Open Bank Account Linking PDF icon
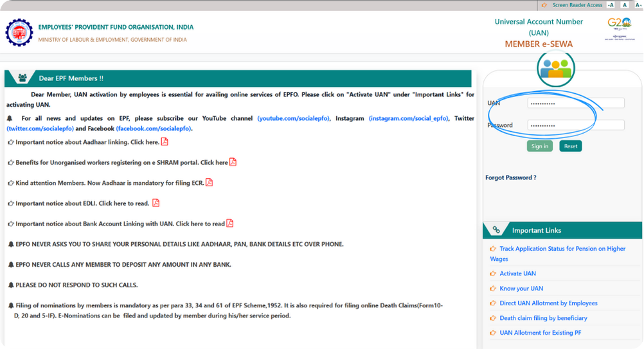 click(x=230, y=224)
